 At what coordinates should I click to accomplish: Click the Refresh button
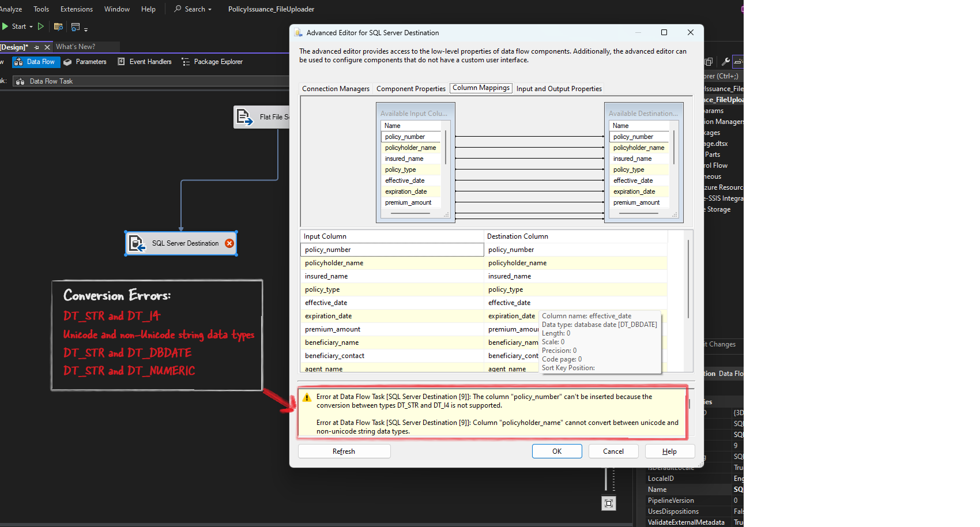pos(344,451)
